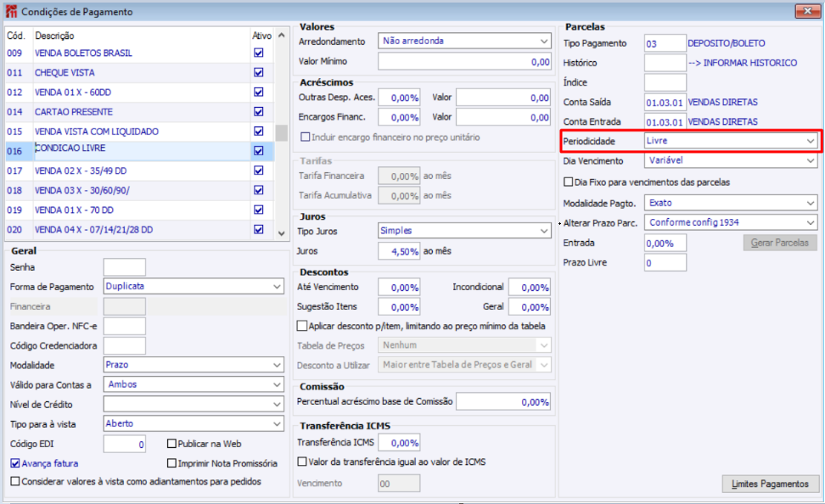Enable Publicar na Web checkbox
825x504 pixels.
[172, 444]
